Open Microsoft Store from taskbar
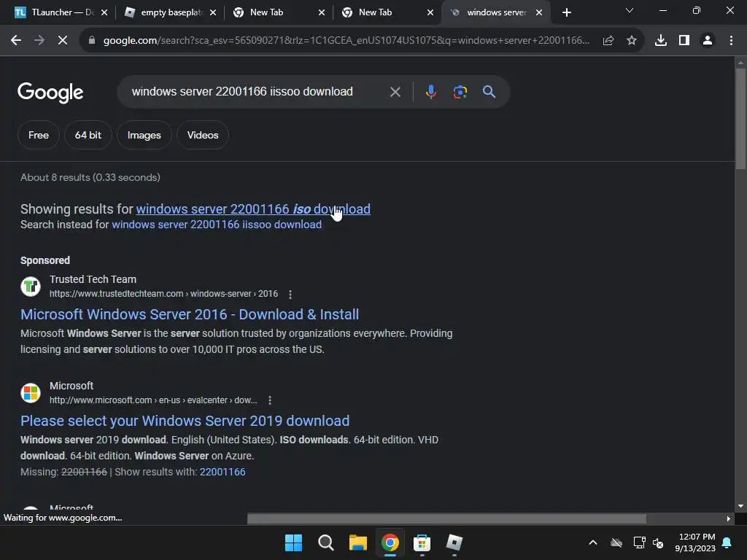Image resolution: width=747 pixels, height=560 pixels. [422, 542]
